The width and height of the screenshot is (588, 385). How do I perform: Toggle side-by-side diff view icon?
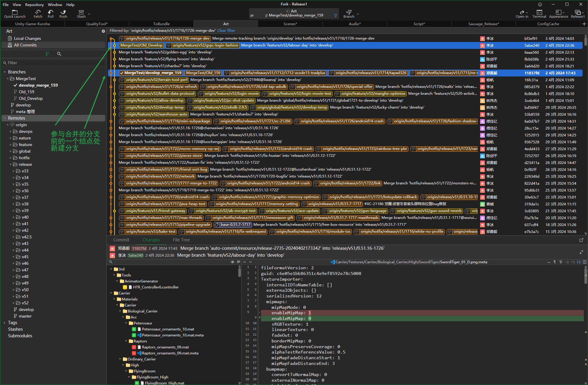coord(585,262)
